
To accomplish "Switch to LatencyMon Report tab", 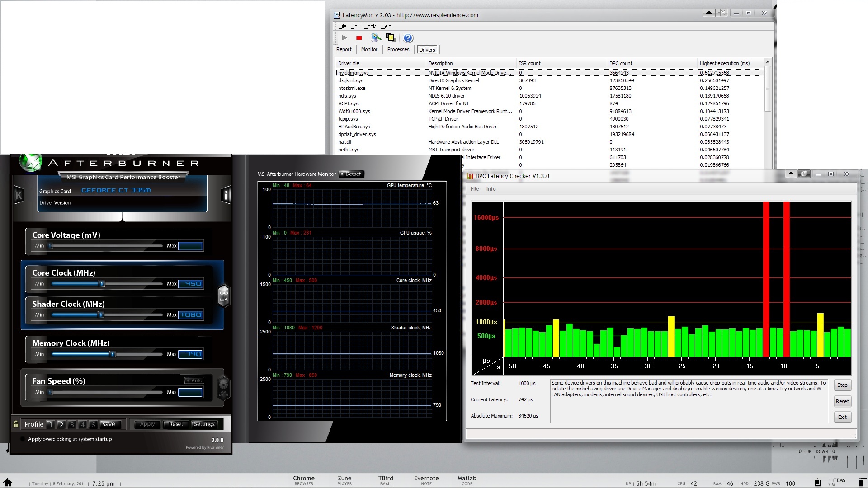I will click(344, 50).
